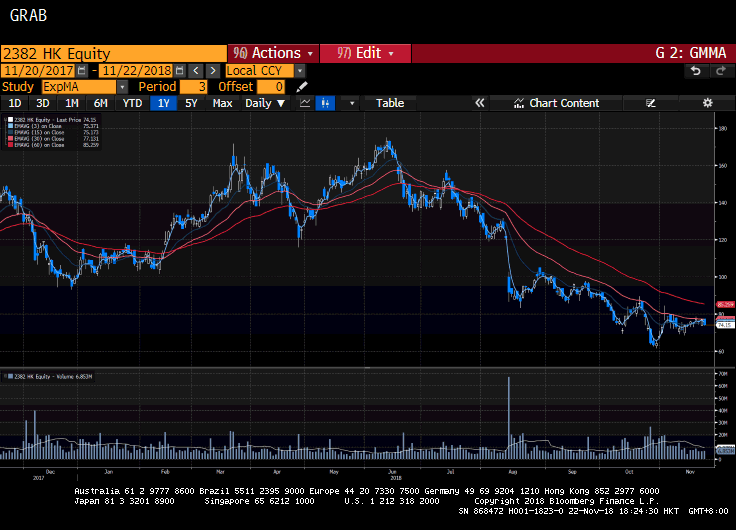Click the Period value field
This screenshot has width=736, height=530.
coord(193,87)
